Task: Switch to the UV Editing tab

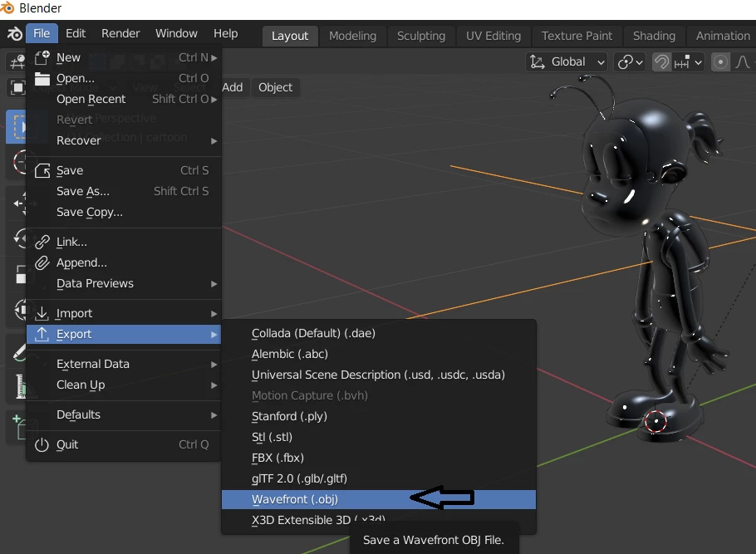Action: (x=493, y=37)
